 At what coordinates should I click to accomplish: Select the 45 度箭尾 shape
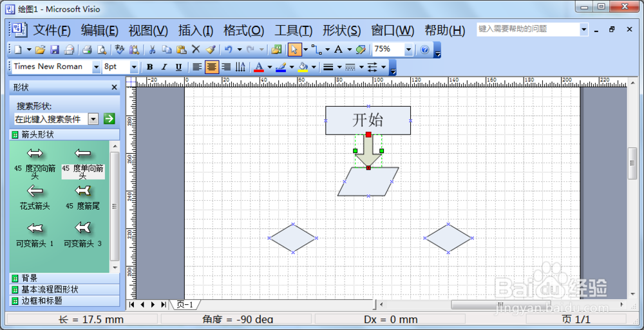(x=83, y=197)
